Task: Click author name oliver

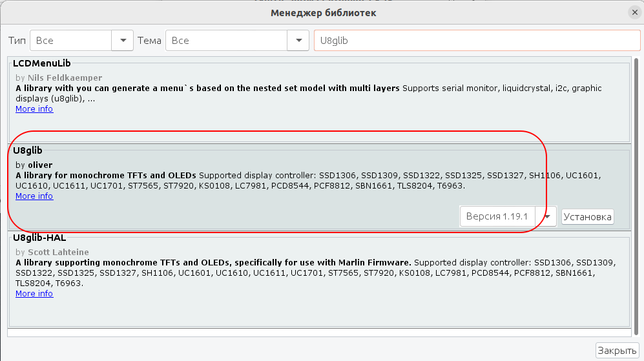Action: (x=40, y=165)
